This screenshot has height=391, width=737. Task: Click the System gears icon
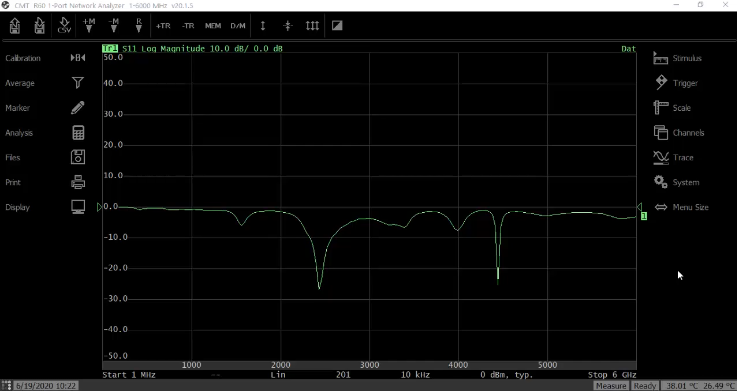[661, 182]
